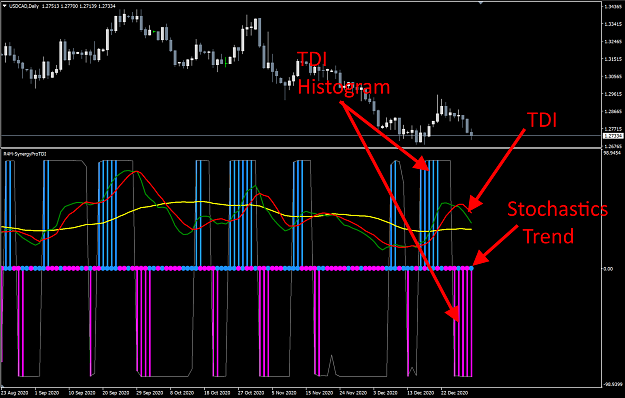
Task: Click the R4M SynergyProTDI indicator label
Action: [25, 154]
